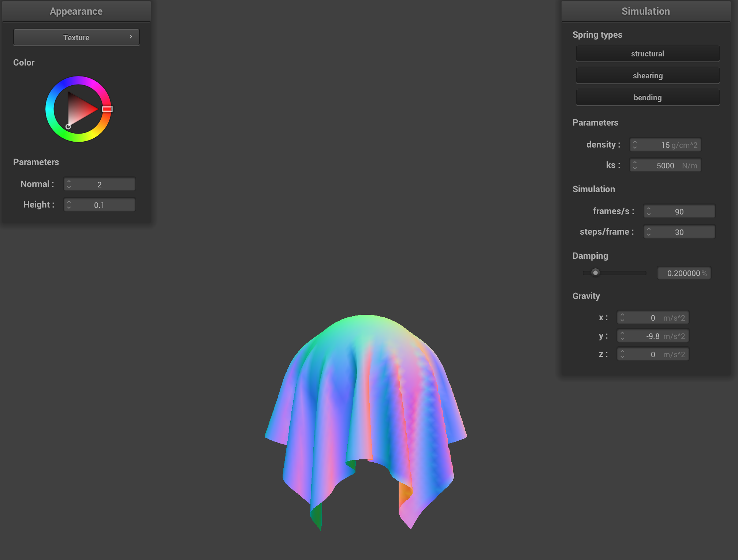This screenshot has width=738, height=560.
Task: Click the Gravity section label
Action: (586, 296)
